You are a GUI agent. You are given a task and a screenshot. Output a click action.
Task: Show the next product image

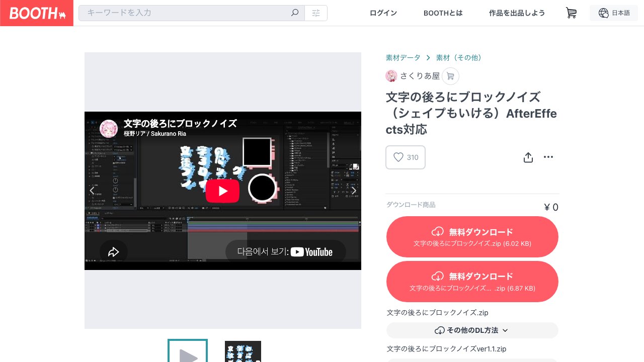click(354, 191)
